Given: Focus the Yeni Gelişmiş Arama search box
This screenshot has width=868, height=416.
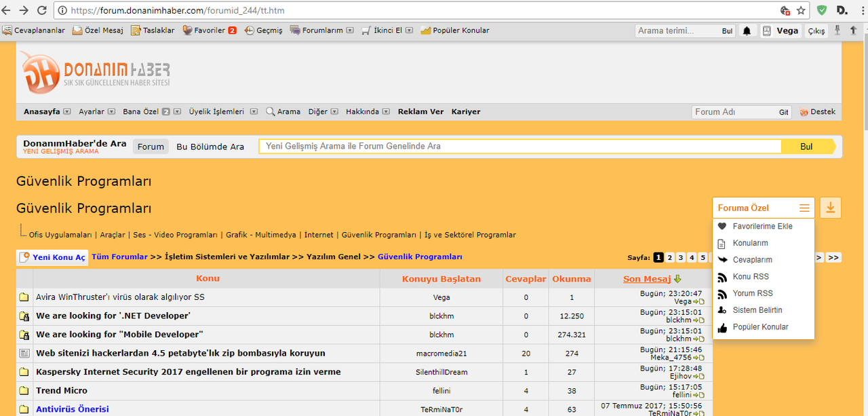Looking at the screenshot, I should coord(520,147).
